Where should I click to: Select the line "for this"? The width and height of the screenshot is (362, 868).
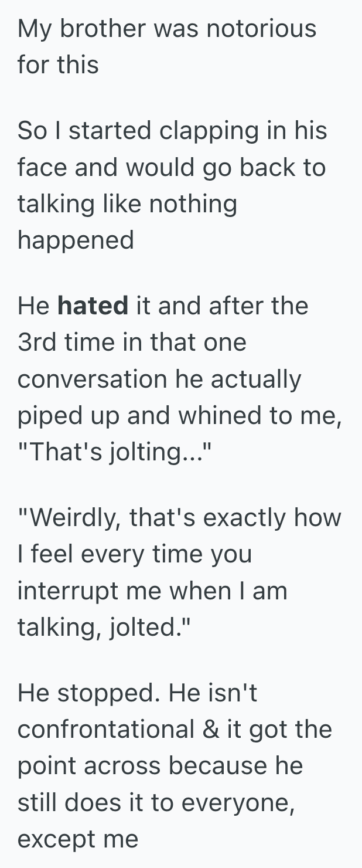coord(58,65)
